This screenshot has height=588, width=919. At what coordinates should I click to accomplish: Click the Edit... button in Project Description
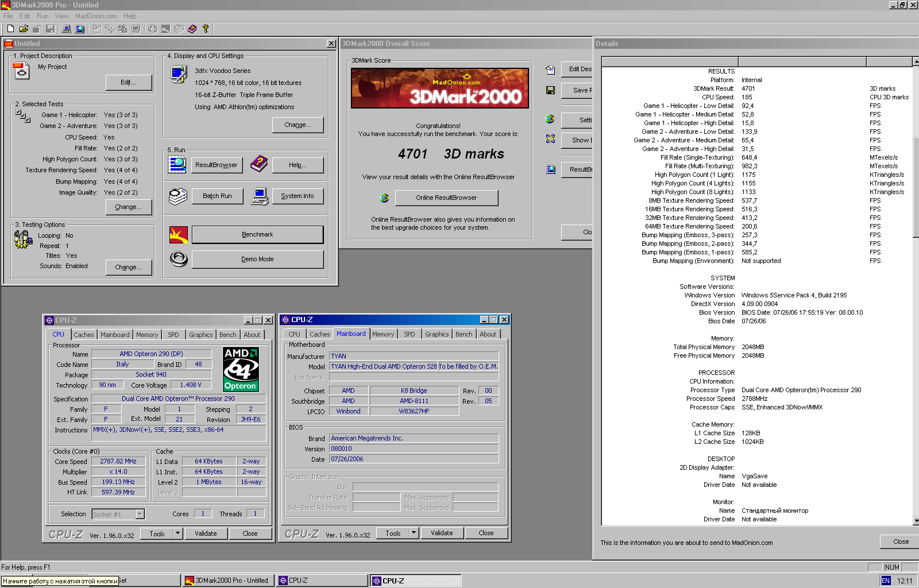(129, 83)
